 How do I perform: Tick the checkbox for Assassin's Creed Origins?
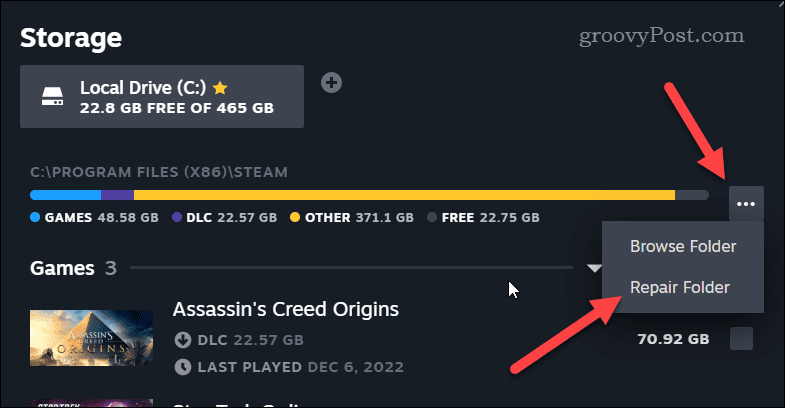[x=741, y=339]
